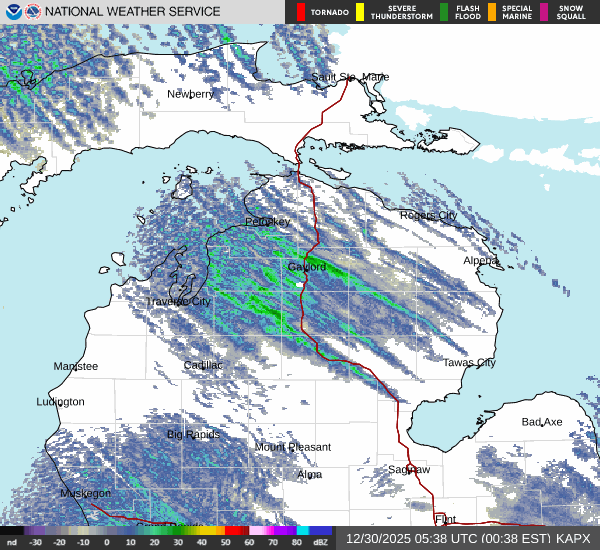Select the yellow Severe Thunderstorm swatch
The width and height of the screenshot is (600, 550).
[x=360, y=12]
